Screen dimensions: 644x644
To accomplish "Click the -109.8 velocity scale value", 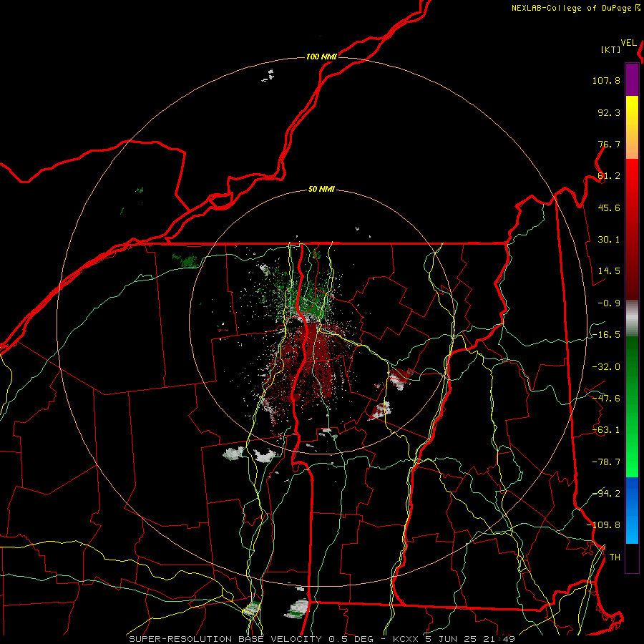I will point(604,525).
